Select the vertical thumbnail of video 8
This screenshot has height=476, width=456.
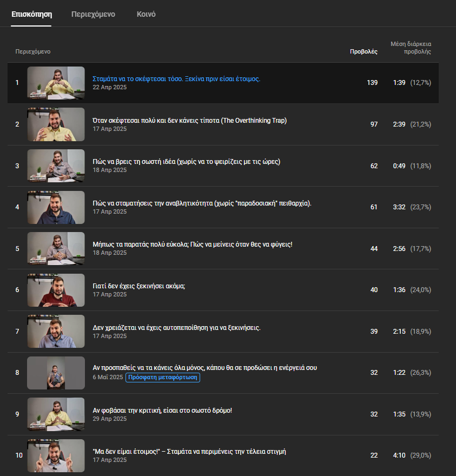pyautogui.click(x=56, y=373)
